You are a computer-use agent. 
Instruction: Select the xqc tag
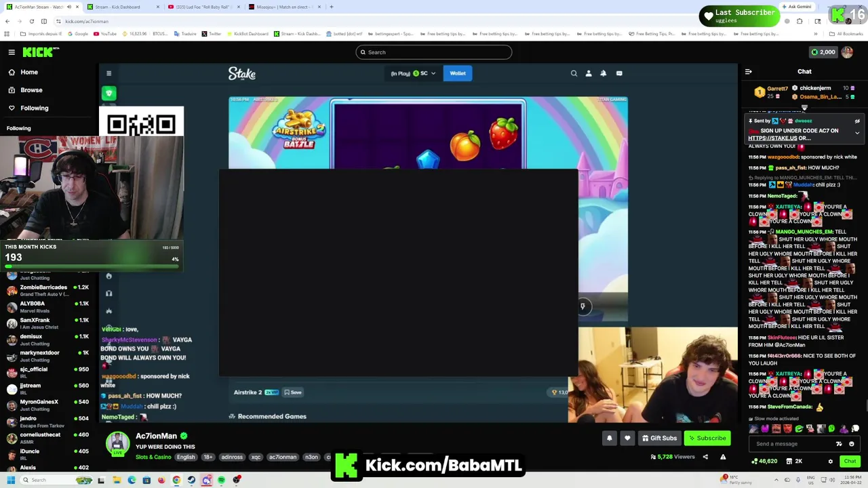click(256, 457)
